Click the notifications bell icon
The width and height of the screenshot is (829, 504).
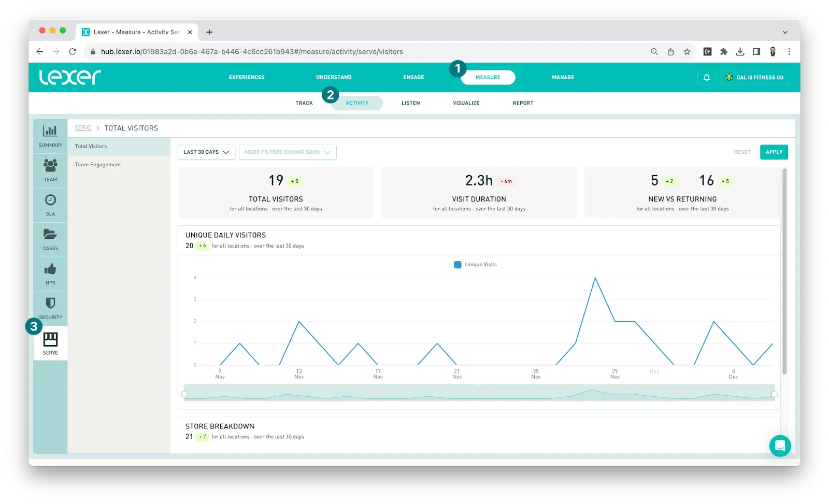pos(707,78)
